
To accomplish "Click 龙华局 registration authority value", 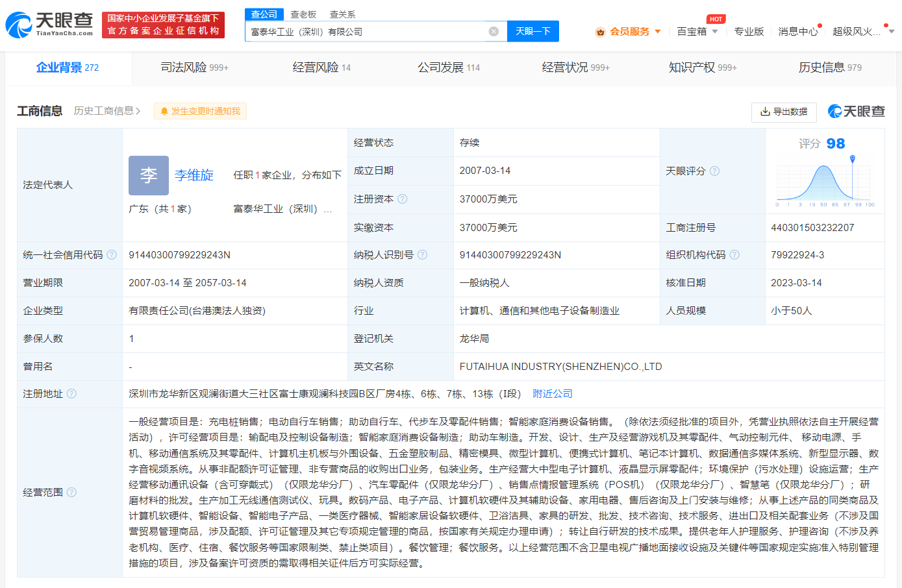I will pyautogui.click(x=475, y=339).
